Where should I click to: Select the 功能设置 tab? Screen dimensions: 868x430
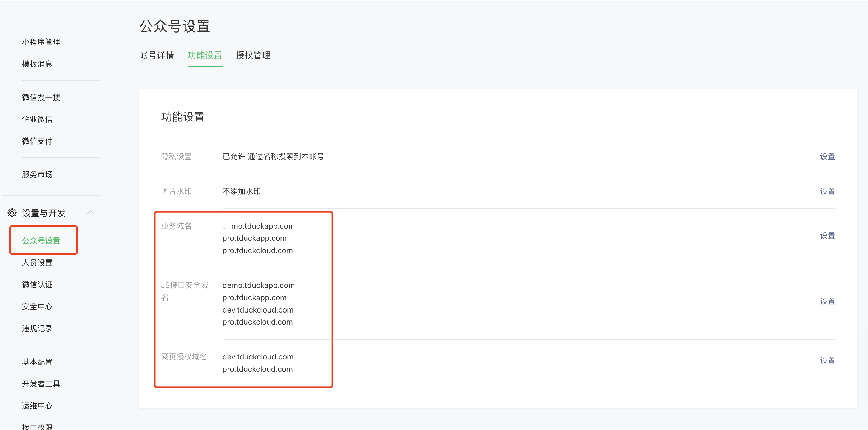(205, 55)
